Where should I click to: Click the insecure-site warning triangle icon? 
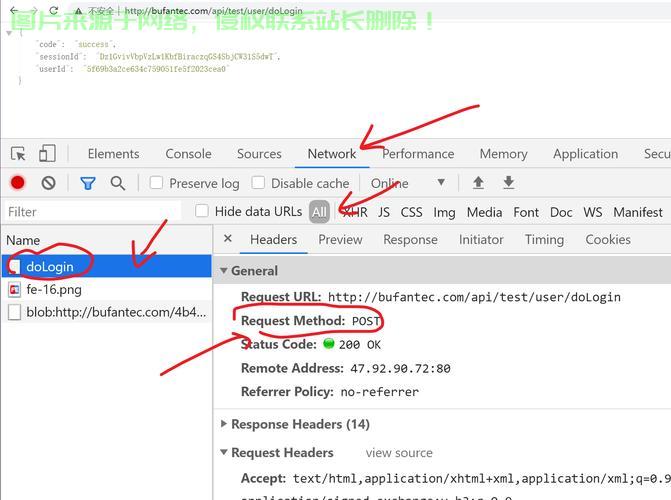click(x=78, y=11)
